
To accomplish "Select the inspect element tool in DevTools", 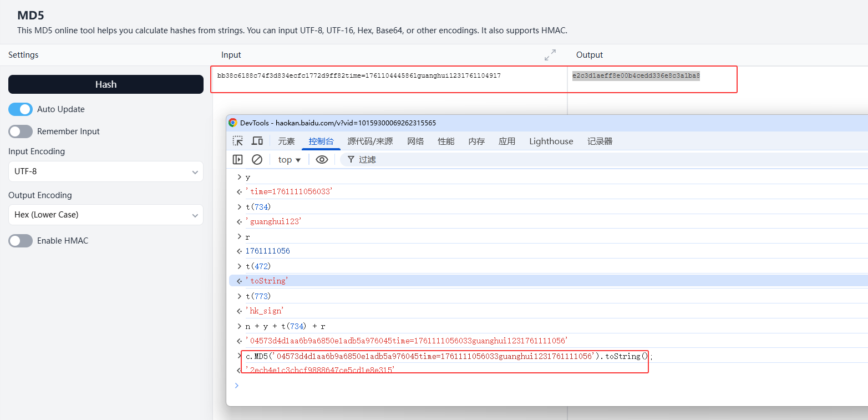I will pyautogui.click(x=238, y=141).
